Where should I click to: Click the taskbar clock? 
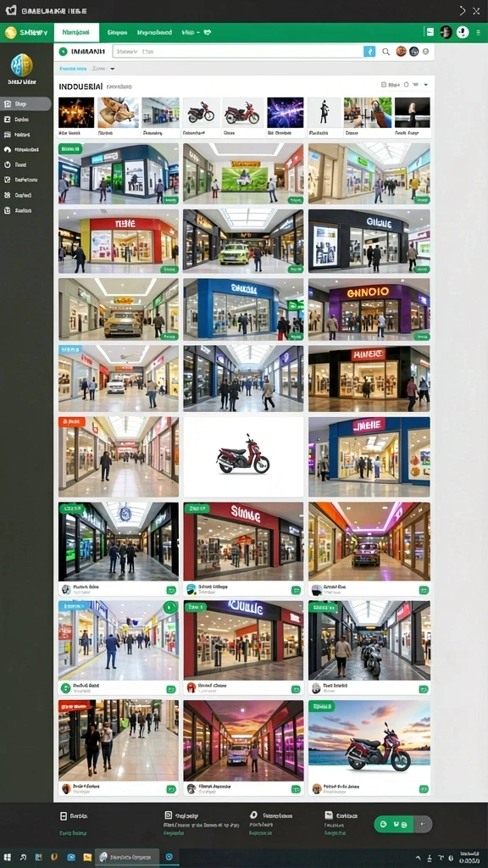click(469, 858)
